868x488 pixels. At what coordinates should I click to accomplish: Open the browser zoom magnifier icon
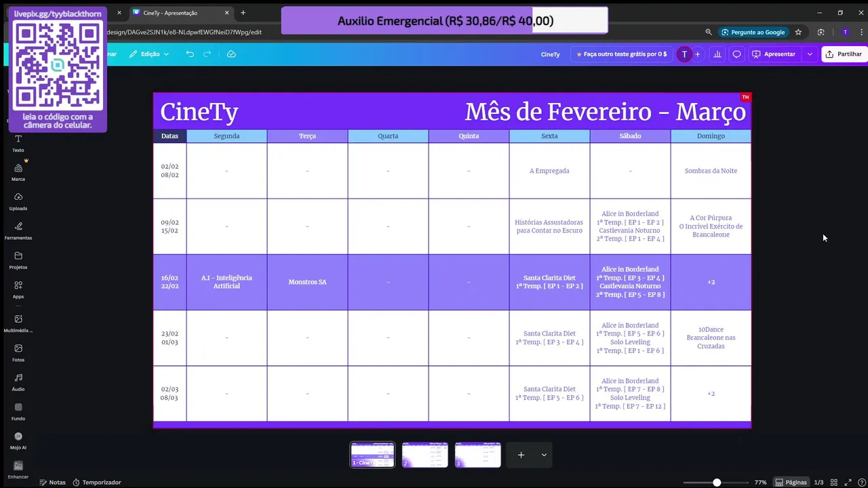[x=709, y=32]
